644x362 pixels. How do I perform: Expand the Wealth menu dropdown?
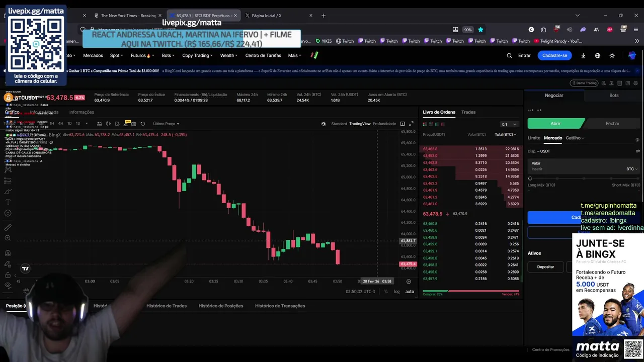(x=229, y=55)
